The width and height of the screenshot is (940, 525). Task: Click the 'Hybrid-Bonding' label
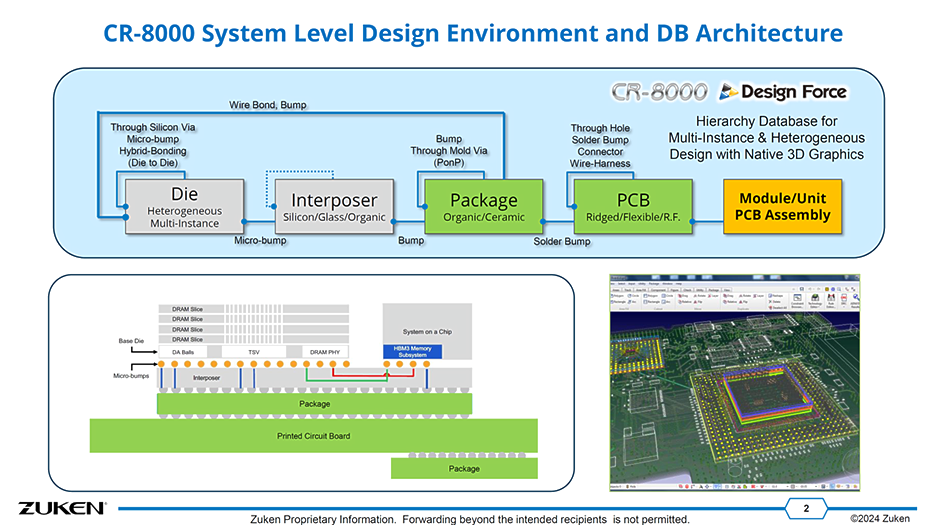pyautogui.click(x=153, y=151)
